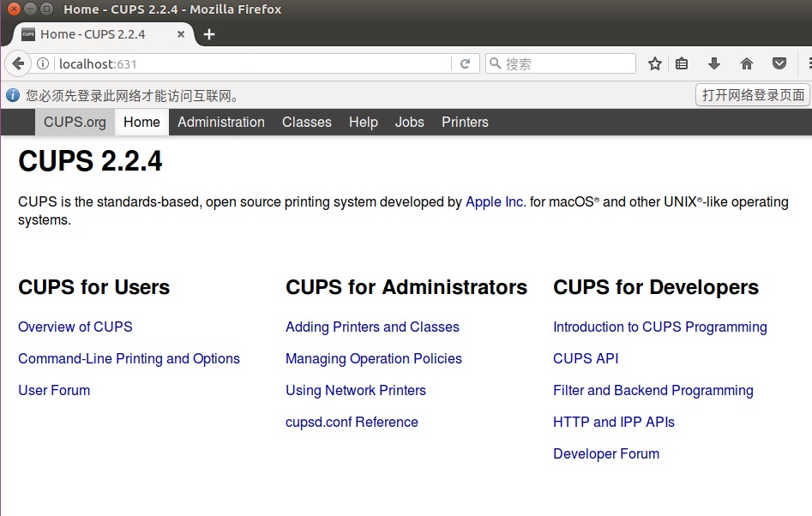Image resolution: width=812 pixels, height=516 pixels.
Task: Click 打开网络登录页面 button
Action: [x=753, y=94]
